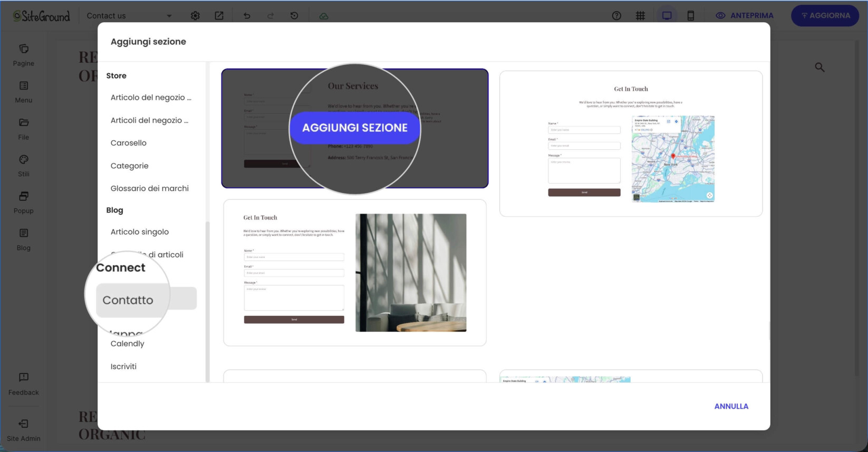The image size is (868, 452).
Task: Select Articolo del negozio category
Action: coord(151,98)
